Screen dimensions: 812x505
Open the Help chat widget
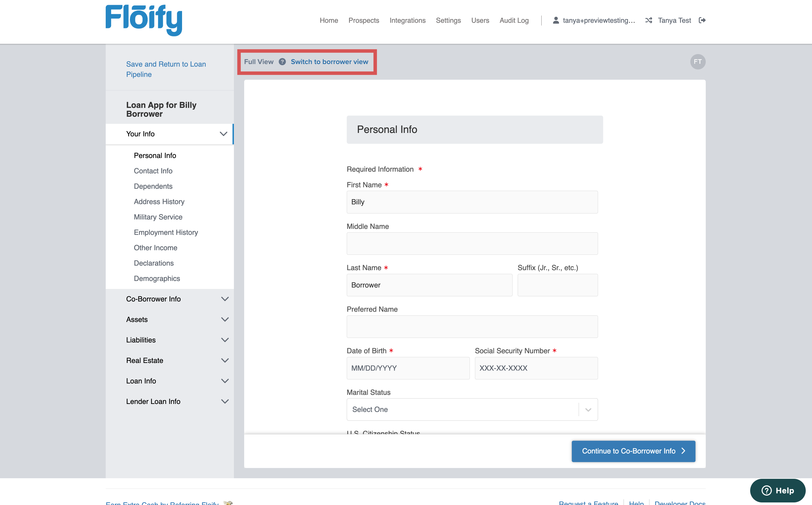point(778,490)
